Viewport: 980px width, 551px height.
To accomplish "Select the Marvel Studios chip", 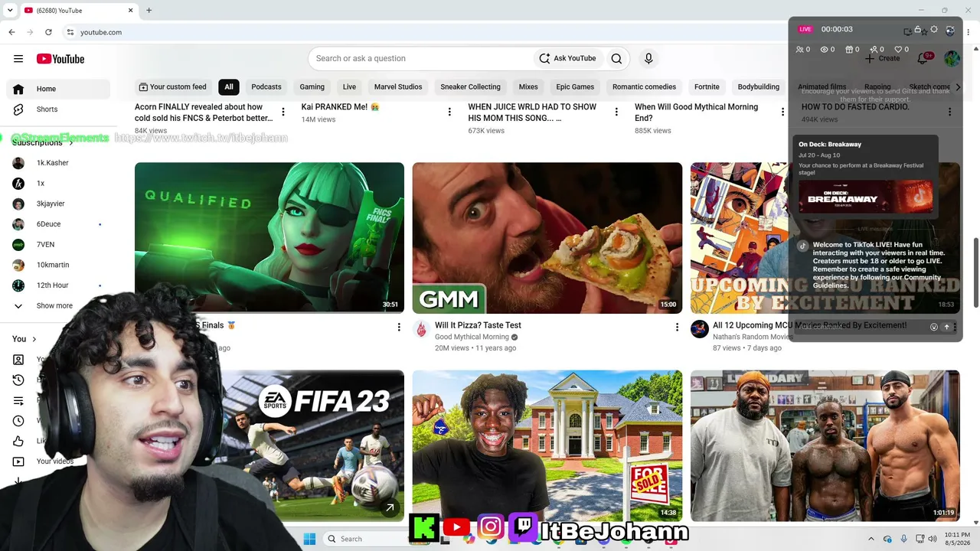I will 398,87.
